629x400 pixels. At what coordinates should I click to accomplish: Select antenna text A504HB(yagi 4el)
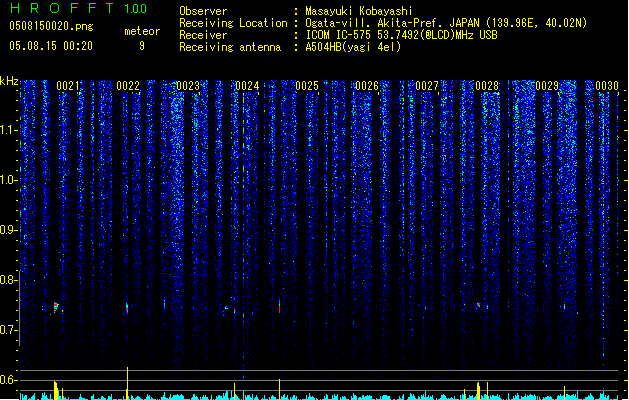(353, 47)
